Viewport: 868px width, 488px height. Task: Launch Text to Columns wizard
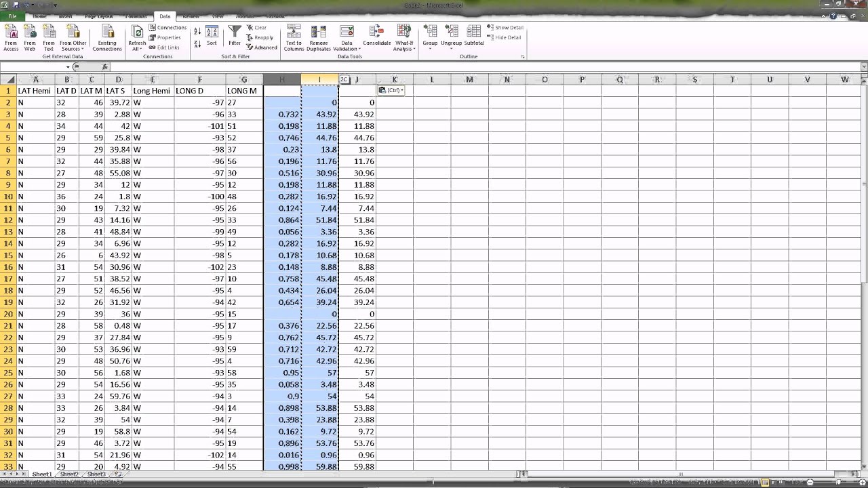click(x=294, y=38)
